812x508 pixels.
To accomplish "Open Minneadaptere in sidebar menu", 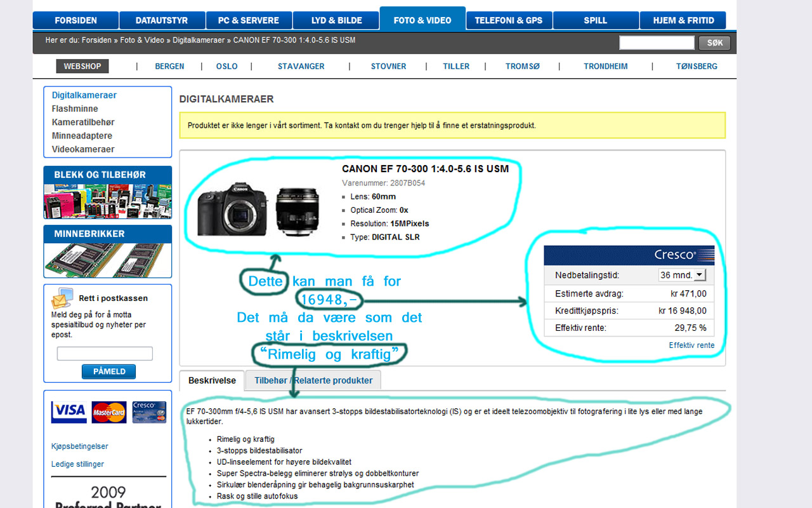I will (82, 135).
